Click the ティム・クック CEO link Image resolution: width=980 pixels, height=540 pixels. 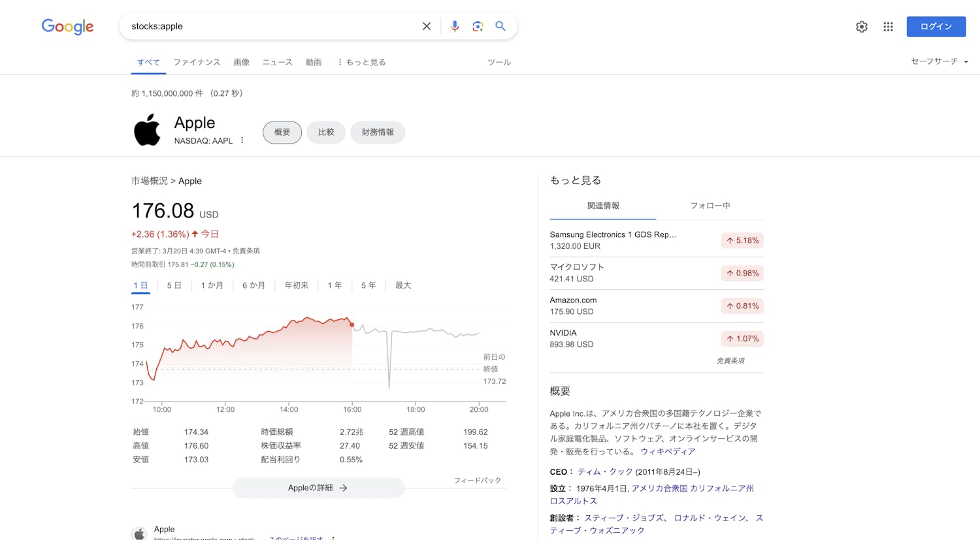click(x=605, y=471)
